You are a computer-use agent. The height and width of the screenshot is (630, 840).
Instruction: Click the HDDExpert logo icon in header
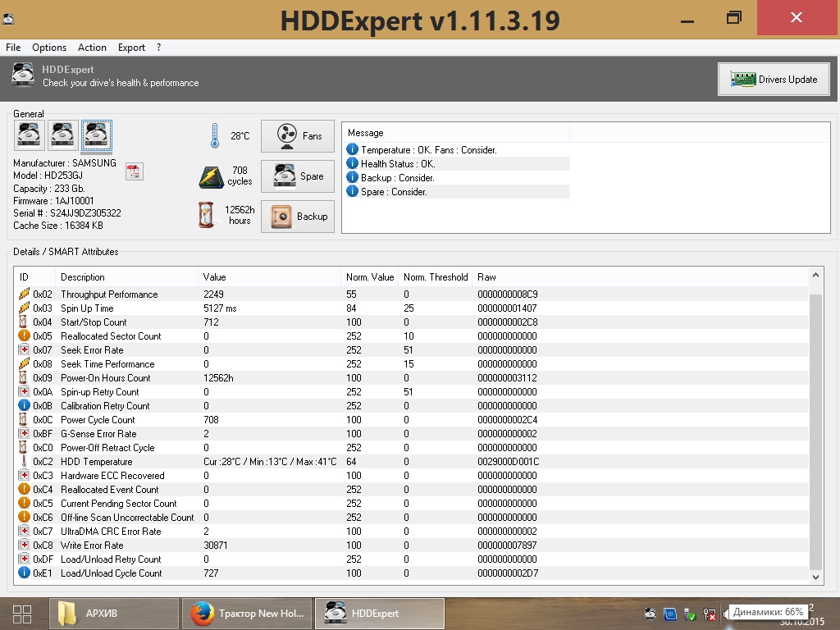(23, 75)
